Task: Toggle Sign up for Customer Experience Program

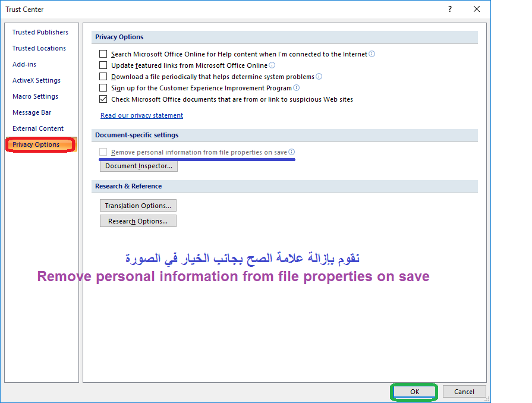Action: pyautogui.click(x=103, y=88)
